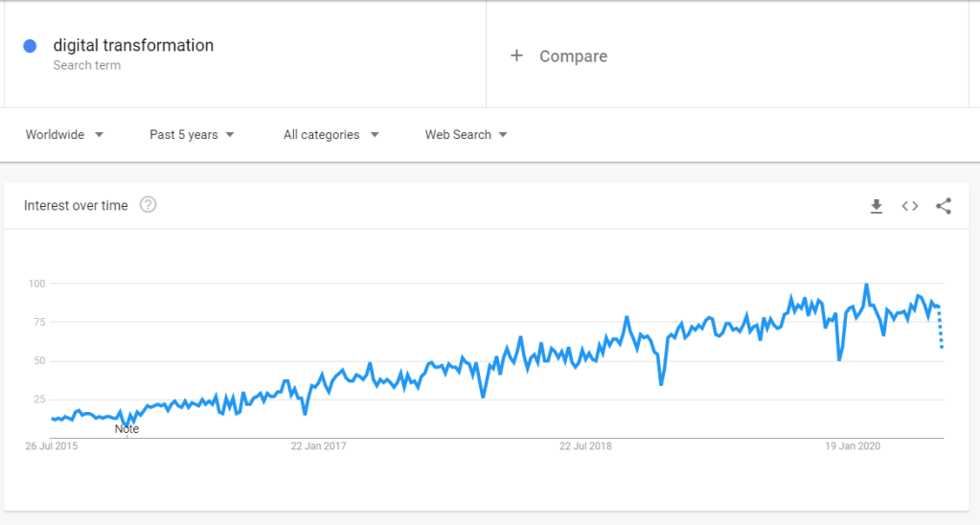Add a comparison term with Compare
The image size is (980, 525).
(559, 57)
